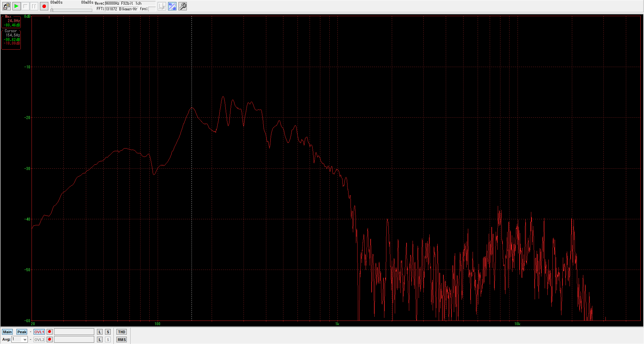
Task: Click the 1k frequency axis label
Action: 337,324
